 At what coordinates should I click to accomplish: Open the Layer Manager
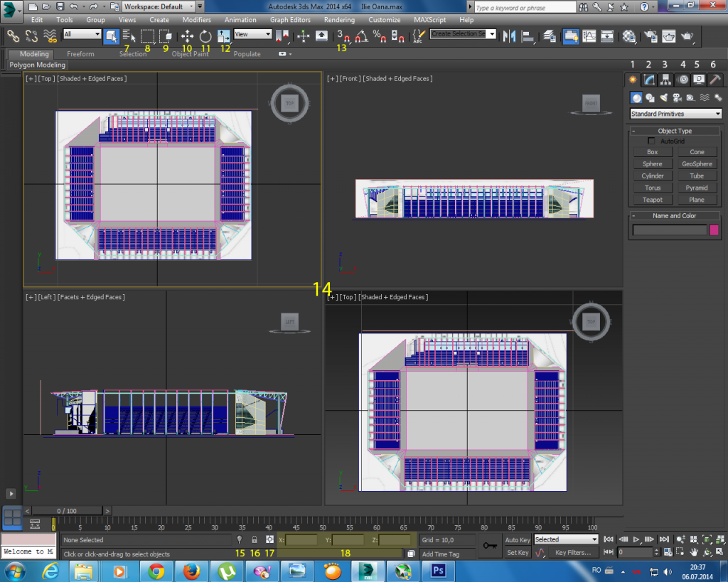click(x=550, y=36)
